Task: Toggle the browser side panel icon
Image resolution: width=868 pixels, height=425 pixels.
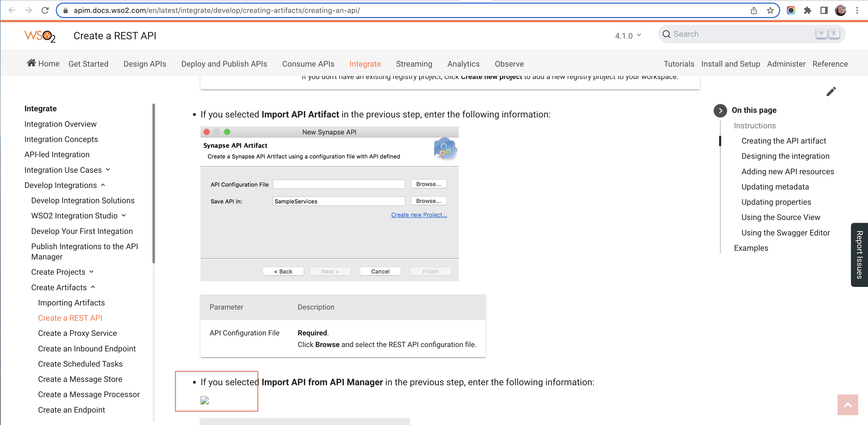Action: (x=824, y=10)
